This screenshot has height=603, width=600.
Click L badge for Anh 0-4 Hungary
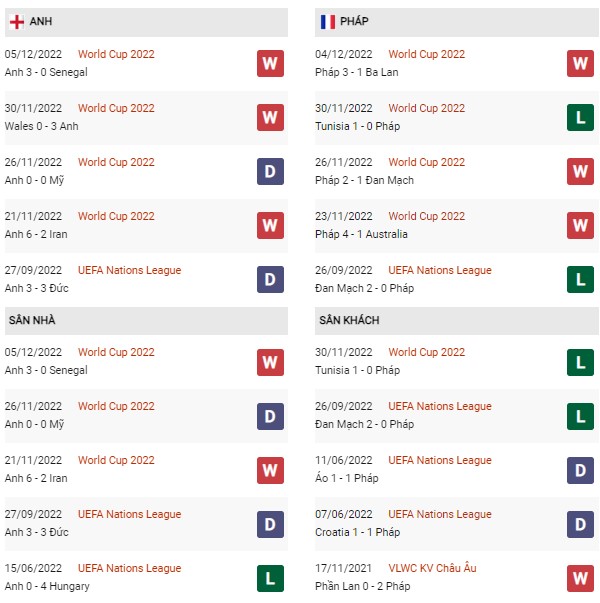pos(270,578)
